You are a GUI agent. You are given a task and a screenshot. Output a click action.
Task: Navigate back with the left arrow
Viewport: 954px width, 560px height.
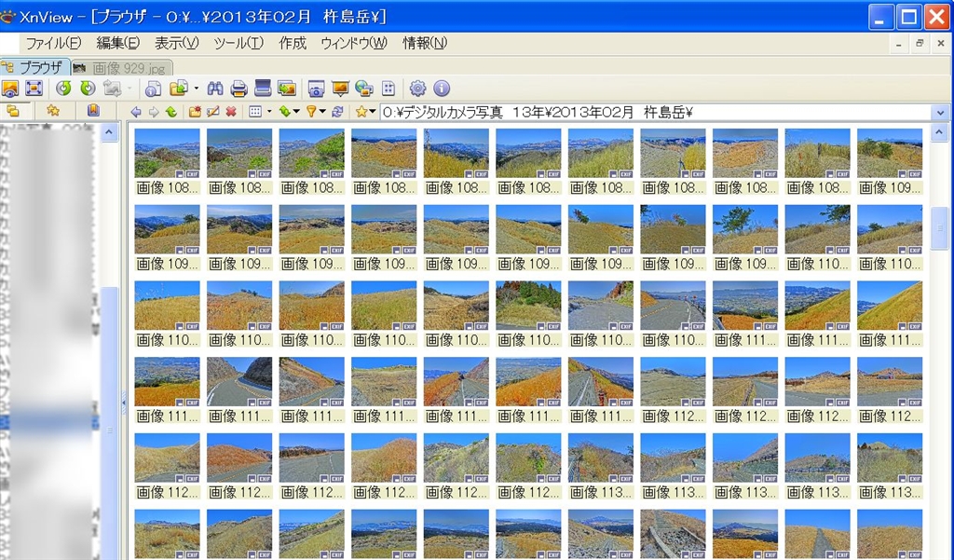pos(136,112)
